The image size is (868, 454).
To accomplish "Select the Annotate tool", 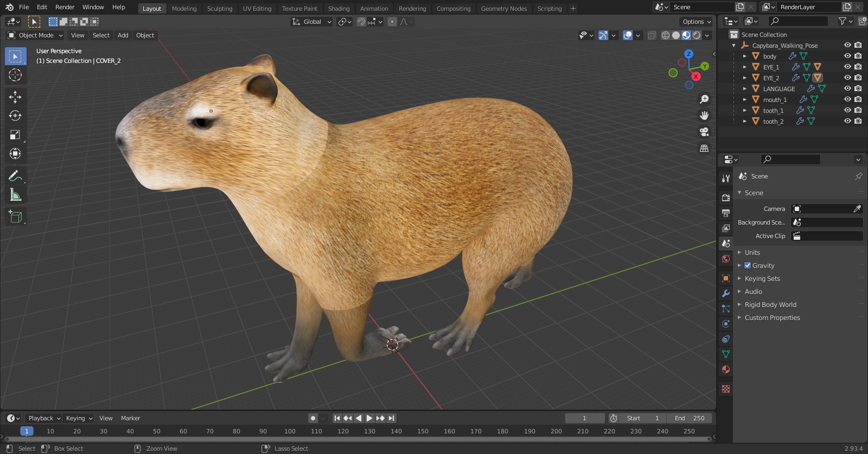I will [15, 176].
